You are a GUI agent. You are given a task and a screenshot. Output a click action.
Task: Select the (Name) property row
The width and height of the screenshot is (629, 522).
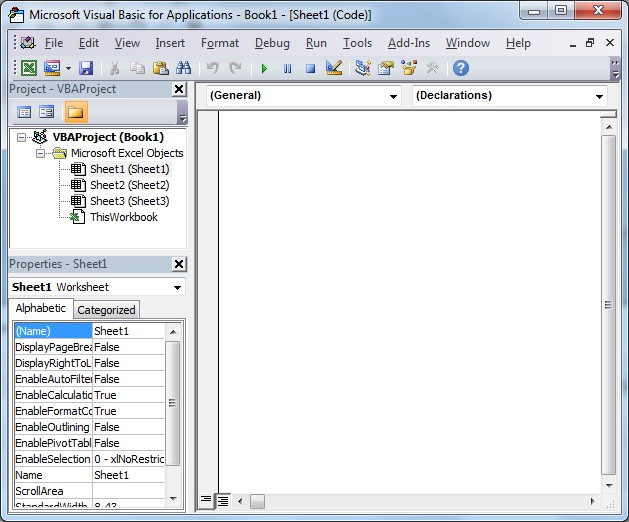point(89,331)
